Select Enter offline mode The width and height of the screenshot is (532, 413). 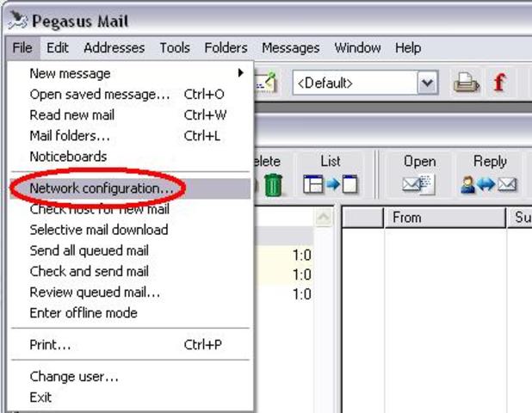pos(130,313)
